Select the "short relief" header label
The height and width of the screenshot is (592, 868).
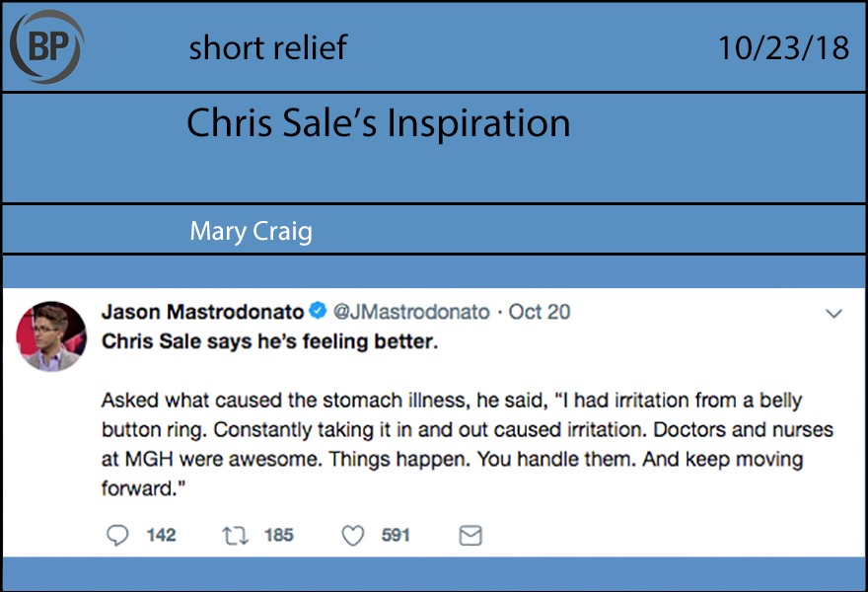coord(267,47)
